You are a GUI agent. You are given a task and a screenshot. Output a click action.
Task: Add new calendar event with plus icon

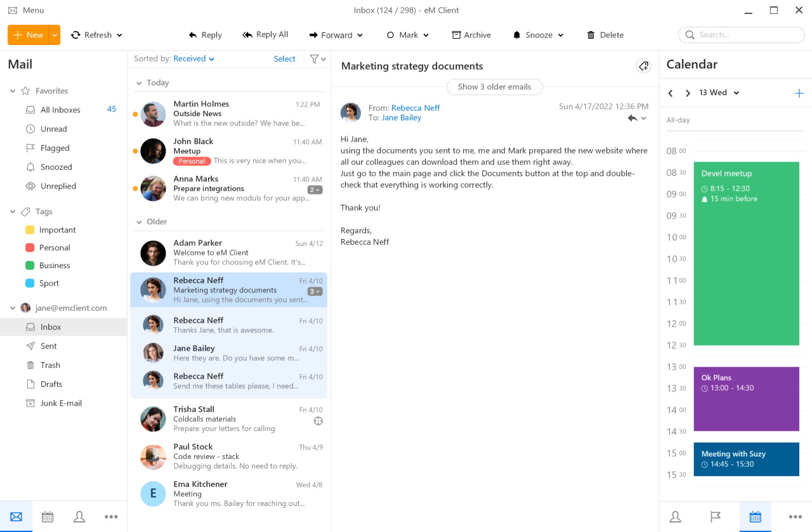799,93
